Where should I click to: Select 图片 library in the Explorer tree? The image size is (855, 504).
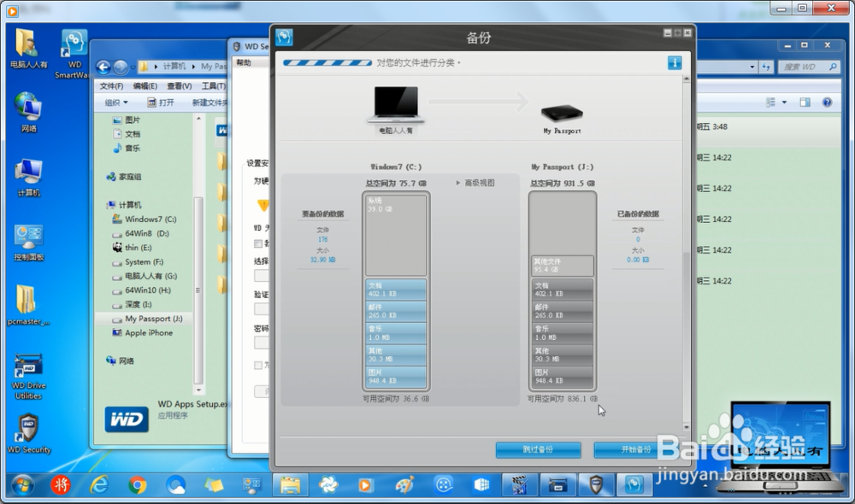point(127,120)
